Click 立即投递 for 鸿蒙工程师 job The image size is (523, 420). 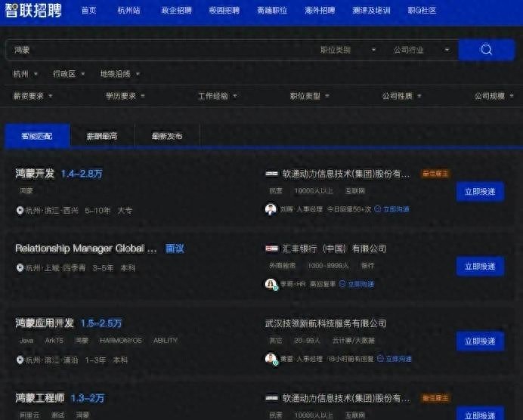480,414
